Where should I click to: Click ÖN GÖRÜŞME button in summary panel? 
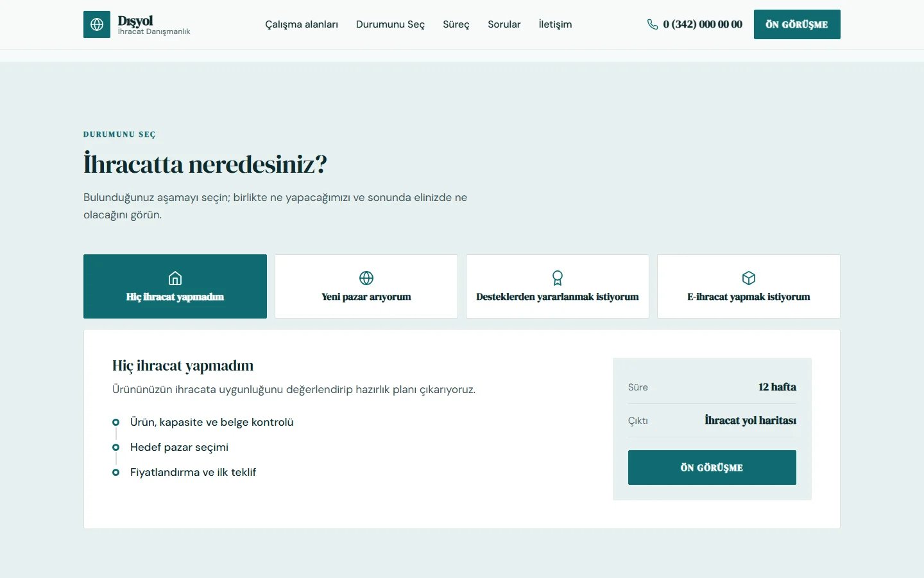coord(712,468)
